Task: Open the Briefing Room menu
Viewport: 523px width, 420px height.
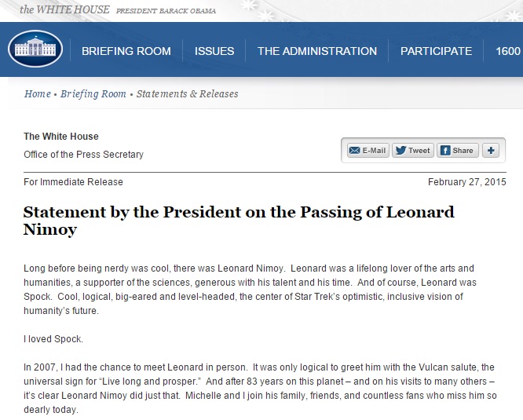Action: click(x=126, y=51)
